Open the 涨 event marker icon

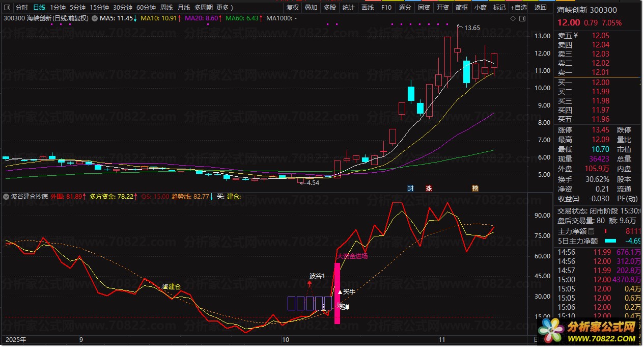[x=429, y=188]
